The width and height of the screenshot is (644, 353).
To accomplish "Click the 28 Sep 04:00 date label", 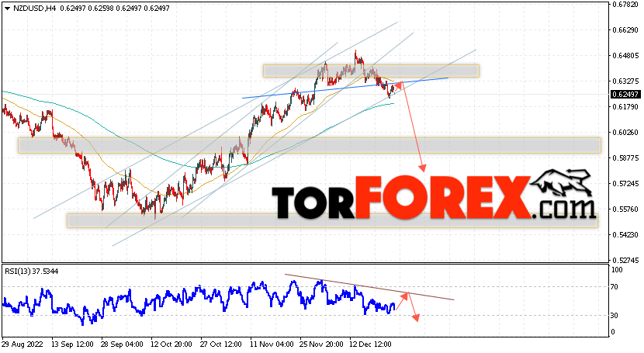I will [x=123, y=344].
